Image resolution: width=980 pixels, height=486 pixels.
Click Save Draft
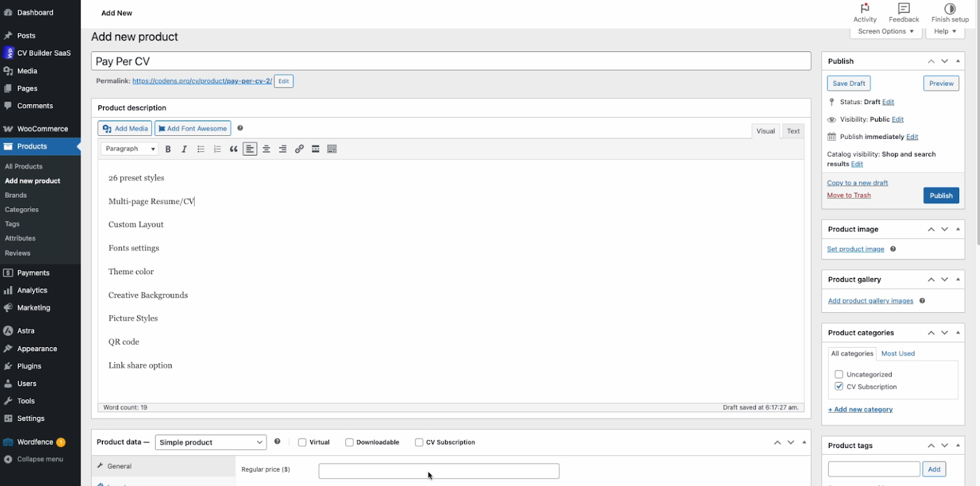tap(849, 83)
